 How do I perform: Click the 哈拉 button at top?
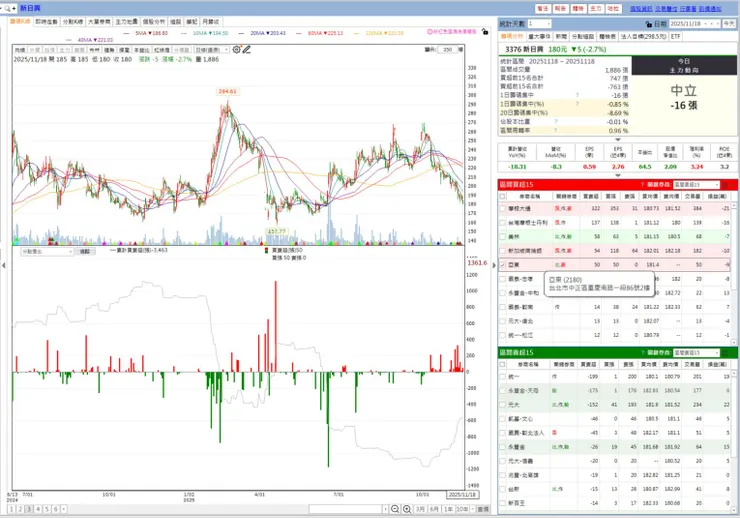[613, 8]
